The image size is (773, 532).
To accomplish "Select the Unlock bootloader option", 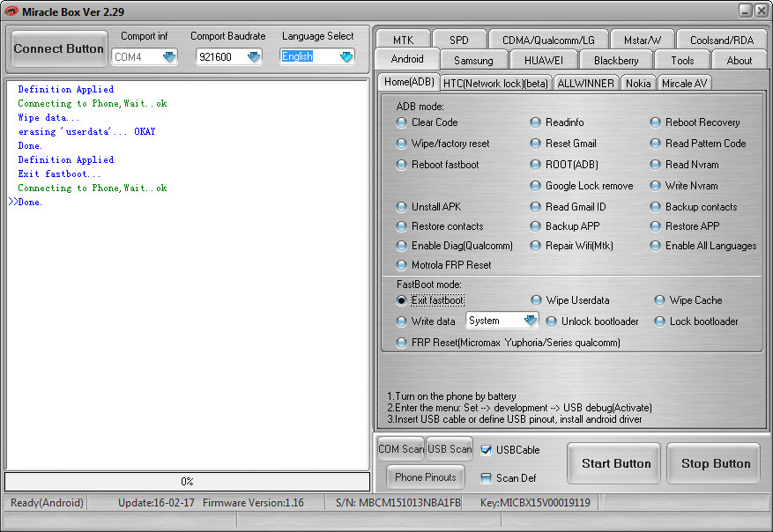I will click(x=592, y=321).
